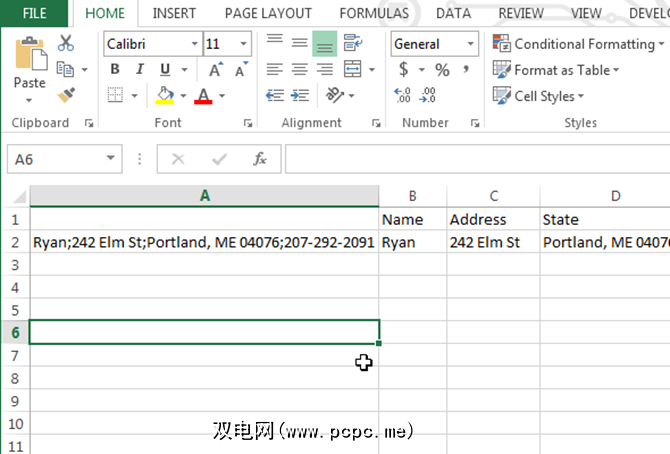Click the formula bar input
The width and height of the screenshot is (670, 454).
pyautogui.click(x=477, y=159)
